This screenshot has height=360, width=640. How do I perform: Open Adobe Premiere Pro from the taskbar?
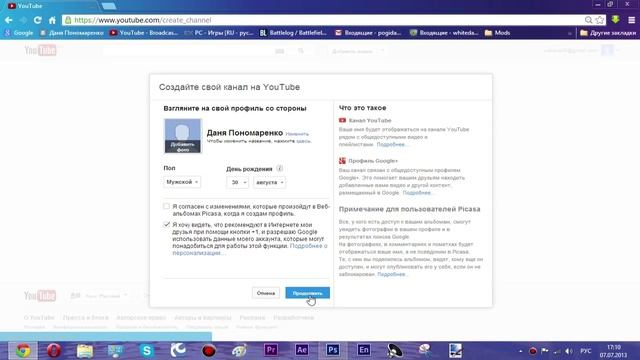(271, 350)
